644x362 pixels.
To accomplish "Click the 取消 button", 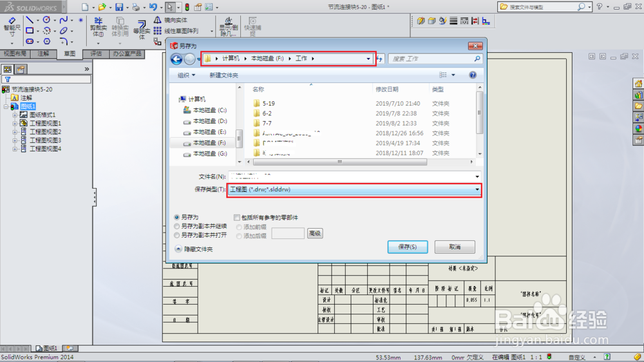I will coord(455,247).
